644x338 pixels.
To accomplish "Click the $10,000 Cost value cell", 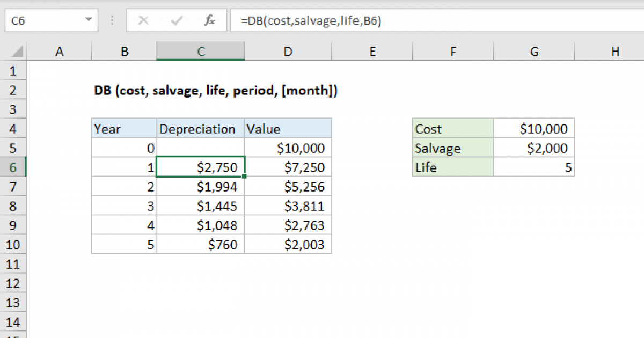I will tap(534, 128).
